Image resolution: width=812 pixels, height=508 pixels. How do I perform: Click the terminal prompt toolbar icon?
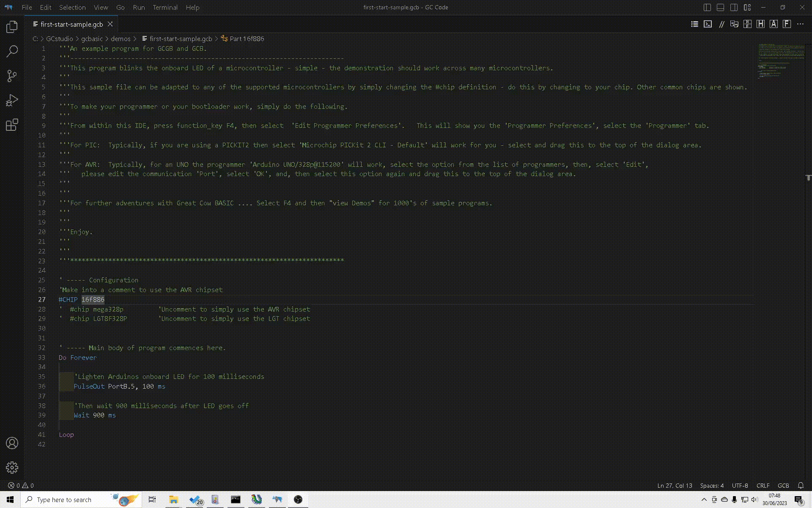(x=708, y=24)
